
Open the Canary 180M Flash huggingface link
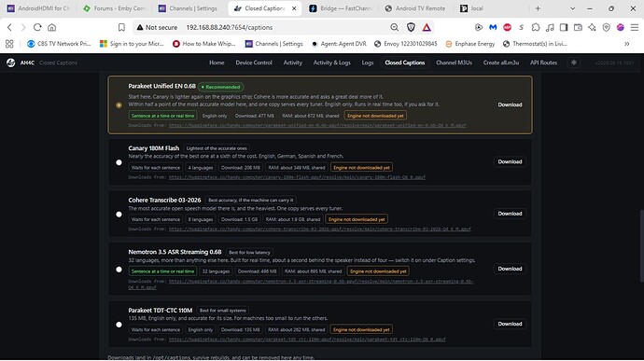click(x=297, y=177)
